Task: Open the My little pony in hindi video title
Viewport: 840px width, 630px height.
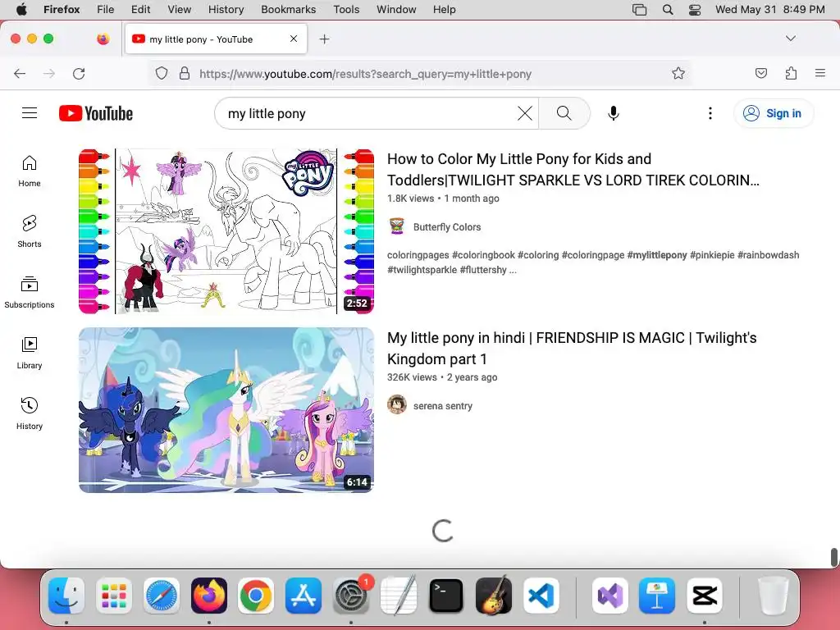Action: [572, 348]
